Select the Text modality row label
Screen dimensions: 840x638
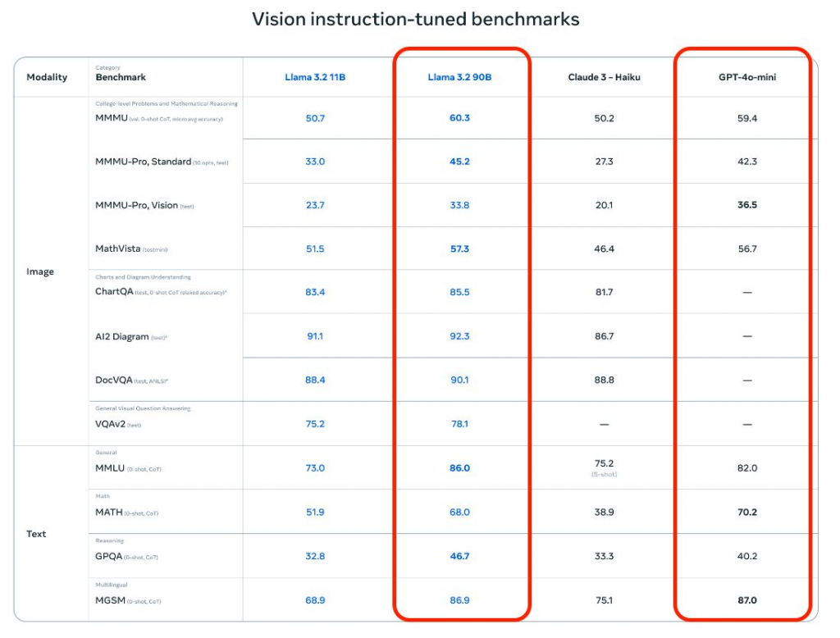click(36, 534)
